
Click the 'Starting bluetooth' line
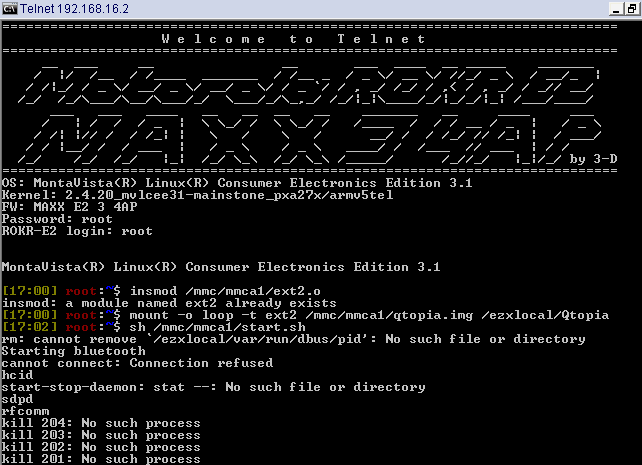click(x=73, y=351)
